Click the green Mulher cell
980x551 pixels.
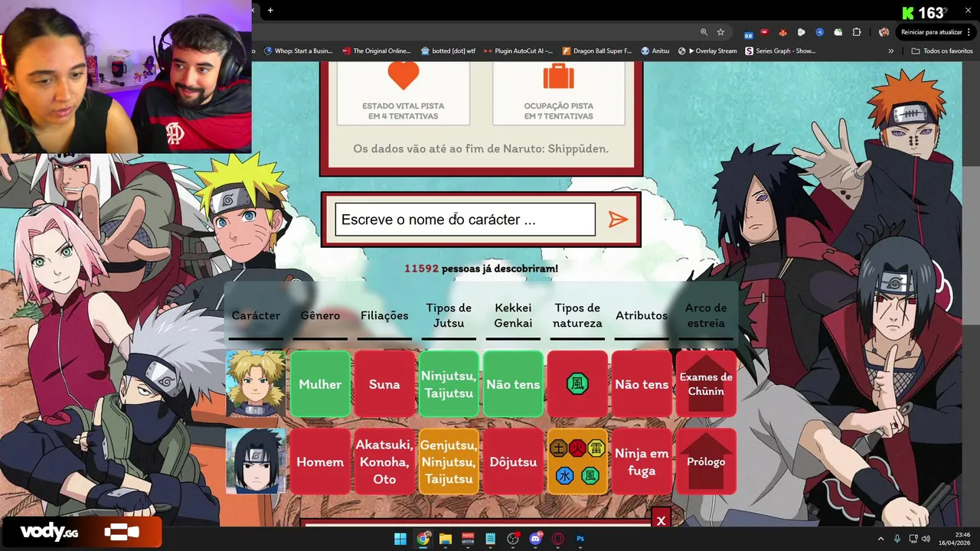coord(320,384)
